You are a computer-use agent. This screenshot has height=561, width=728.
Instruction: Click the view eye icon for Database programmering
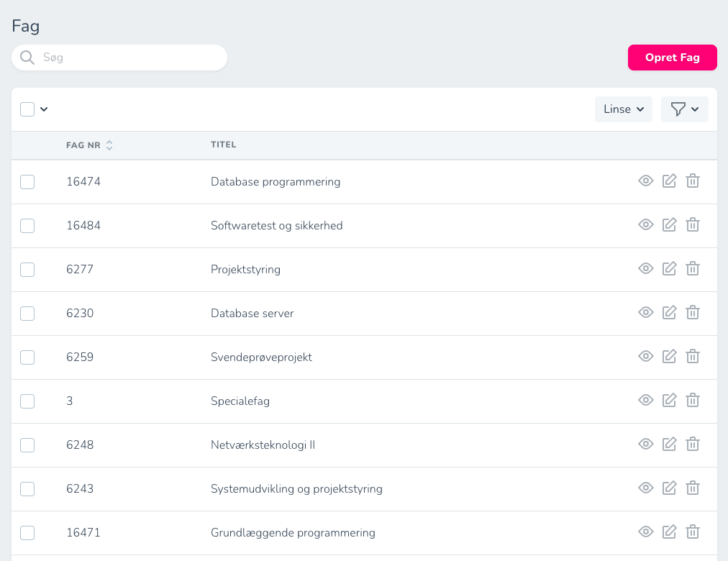click(x=646, y=181)
